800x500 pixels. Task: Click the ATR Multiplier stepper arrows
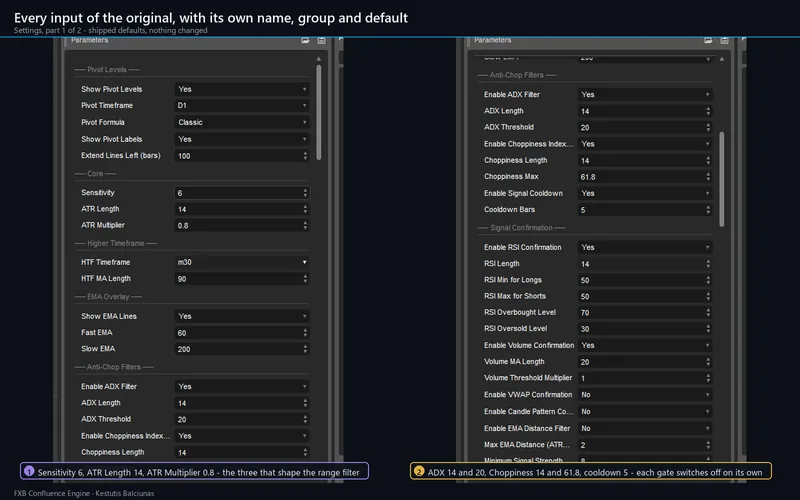[x=305, y=226]
